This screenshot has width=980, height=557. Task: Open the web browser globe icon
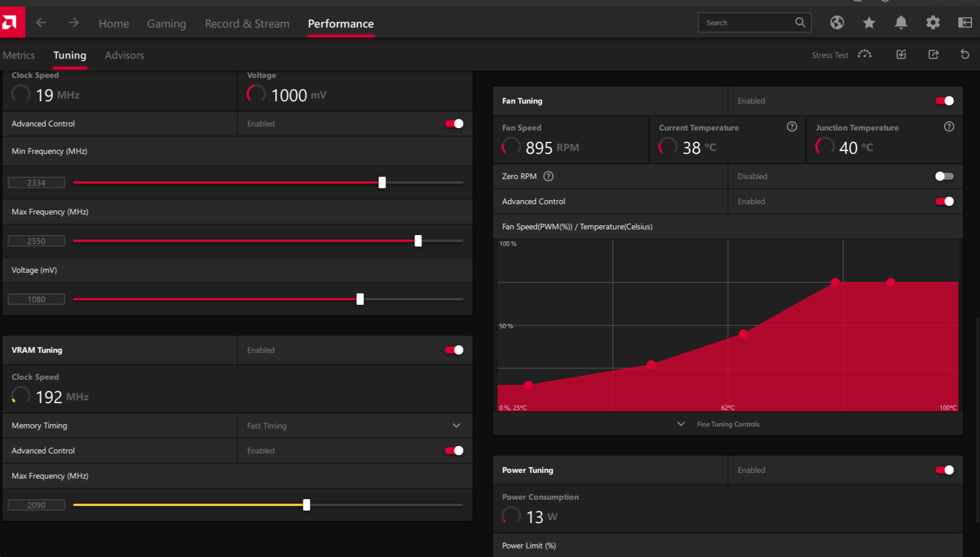click(837, 23)
